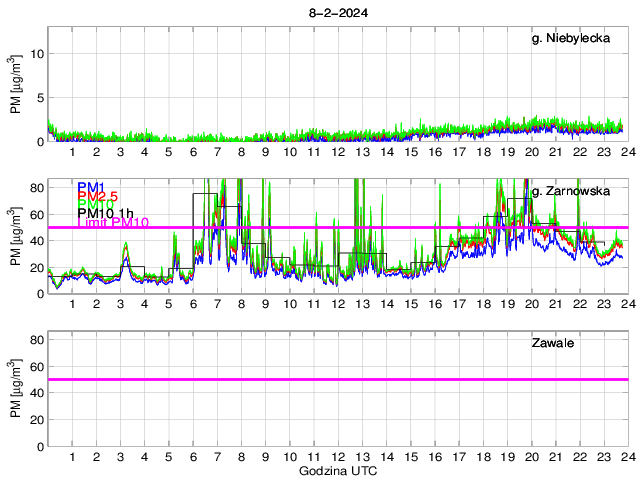Click the y-axis PM label of top plot
Screen dimensions: 640x480
point(17,84)
